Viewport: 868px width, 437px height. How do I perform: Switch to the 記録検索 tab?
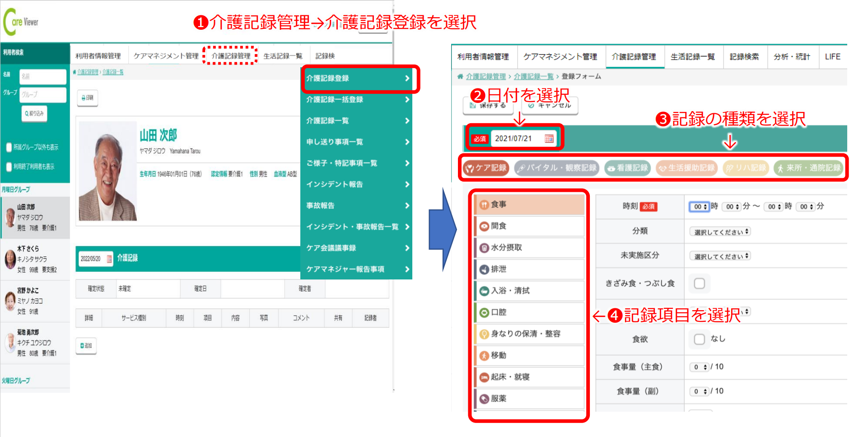(744, 57)
